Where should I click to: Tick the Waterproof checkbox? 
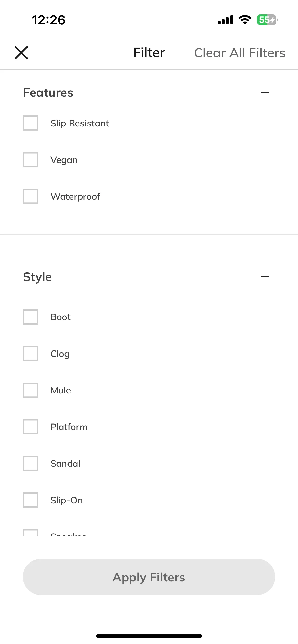[31, 196]
